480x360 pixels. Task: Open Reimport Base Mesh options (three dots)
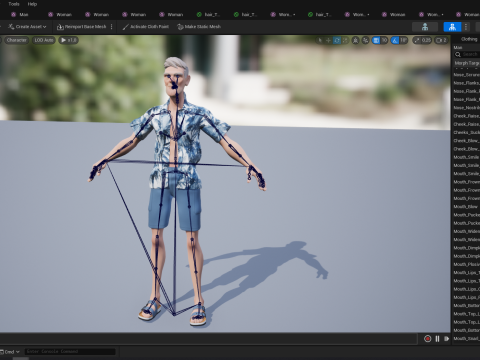click(112, 27)
